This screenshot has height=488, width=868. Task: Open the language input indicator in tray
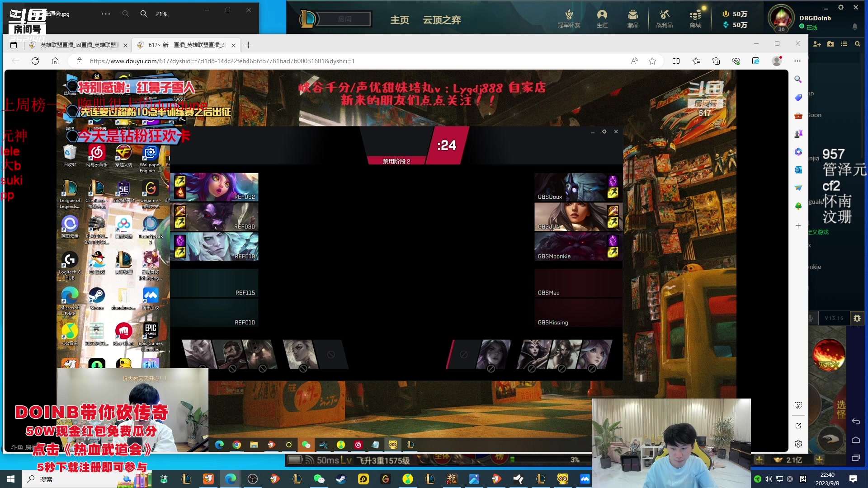pyautogui.click(x=802, y=479)
